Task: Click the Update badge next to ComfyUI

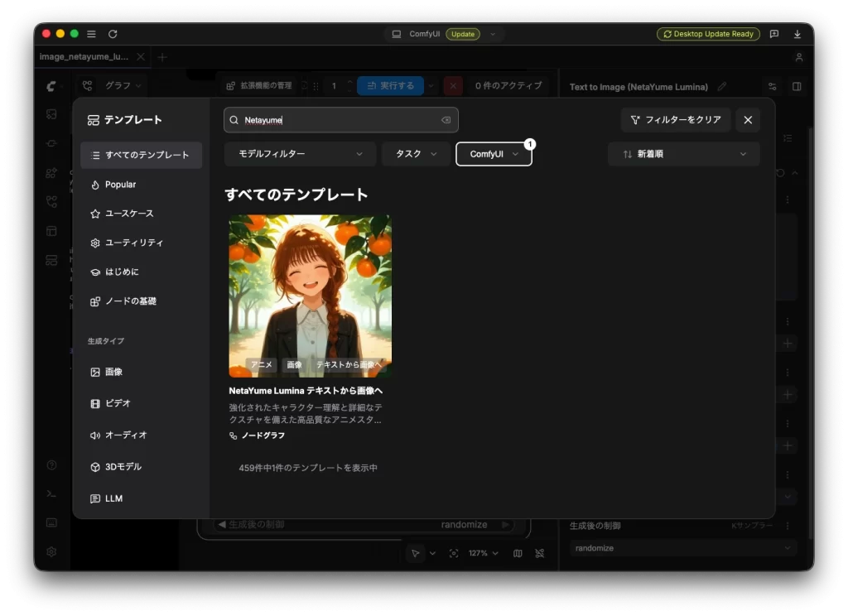Action: click(462, 34)
